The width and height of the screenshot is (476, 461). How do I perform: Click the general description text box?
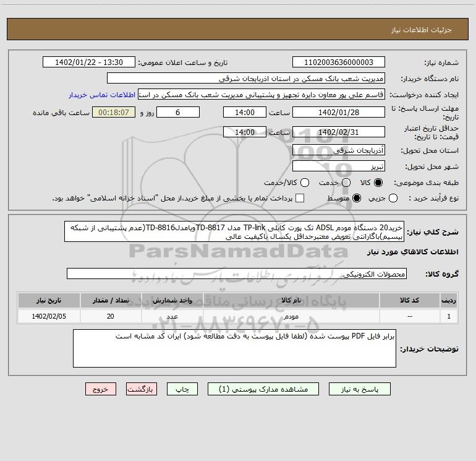coord(234,231)
